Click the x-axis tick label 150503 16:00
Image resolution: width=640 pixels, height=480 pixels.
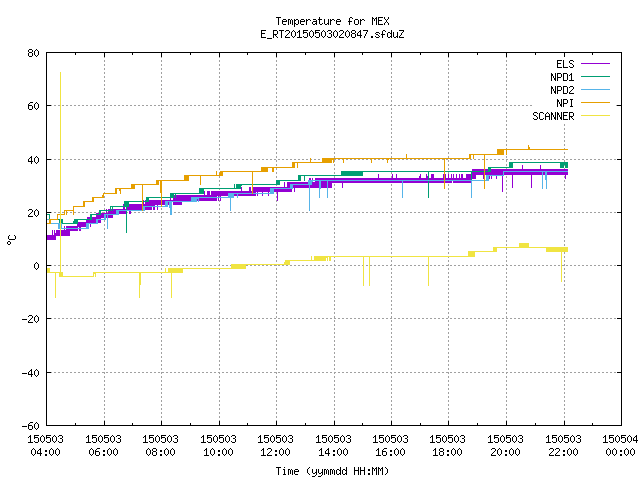[x=391, y=446]
